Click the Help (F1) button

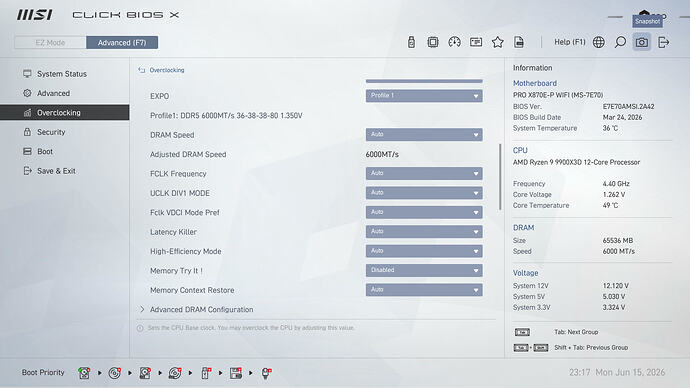pyautogui.click(x=569, y=42)
